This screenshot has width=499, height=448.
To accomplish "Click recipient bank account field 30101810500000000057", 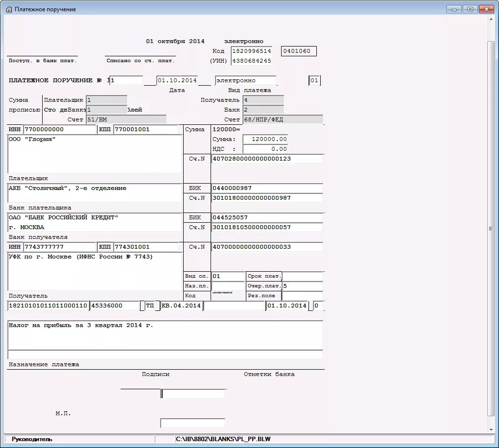I will click(267, 228).
